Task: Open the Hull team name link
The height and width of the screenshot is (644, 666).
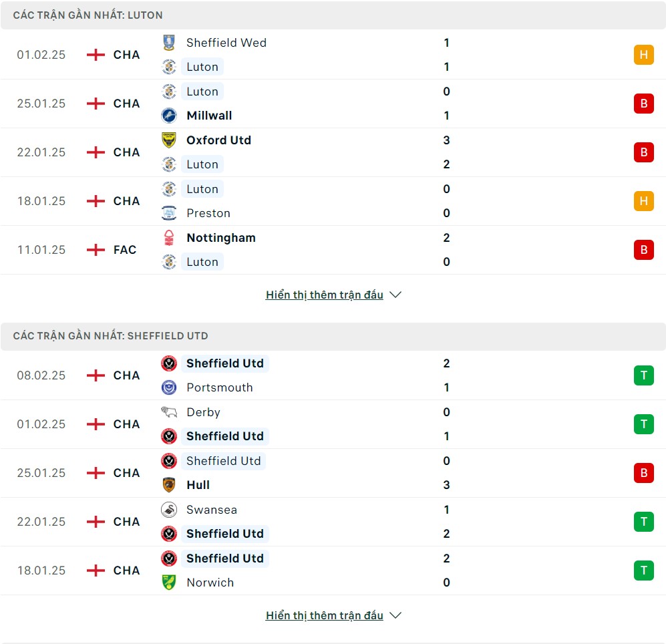Action: pyautogui.click(x=198, y=485)
